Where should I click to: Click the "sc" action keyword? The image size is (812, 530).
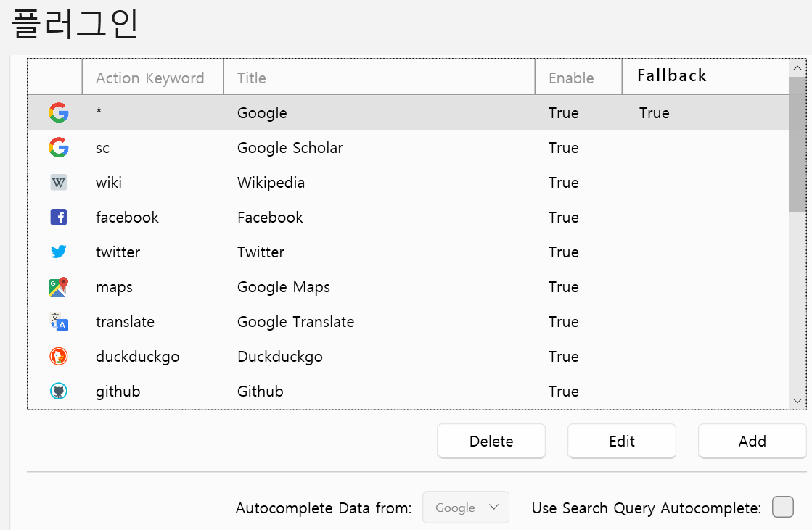tap(102, 148)
